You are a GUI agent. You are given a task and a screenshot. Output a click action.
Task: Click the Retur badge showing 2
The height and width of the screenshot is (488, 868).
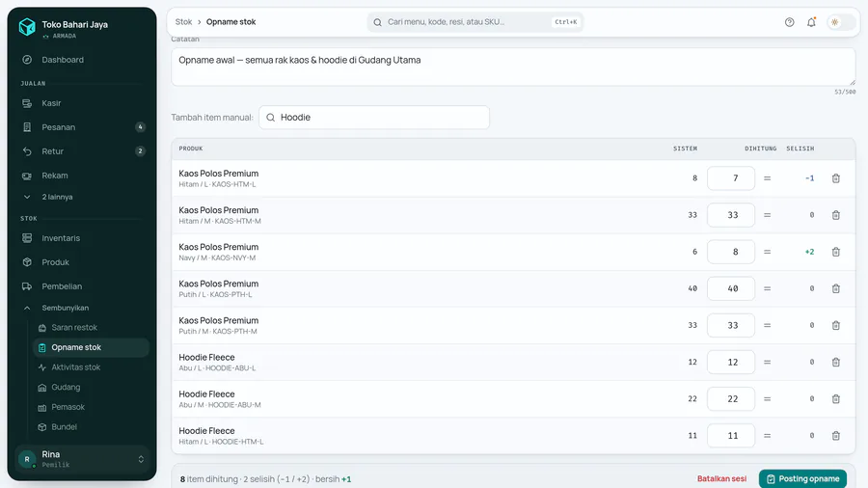click(140, 151)
